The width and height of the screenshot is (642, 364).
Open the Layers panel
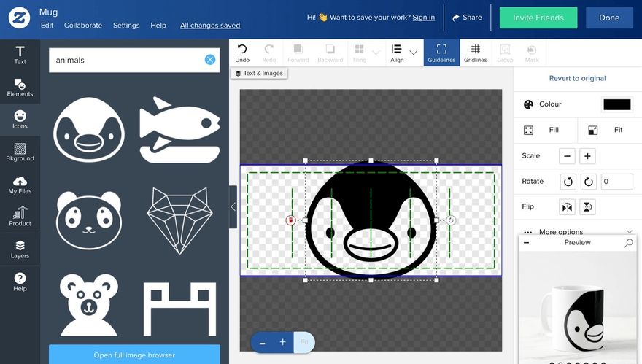coord(20,249)
